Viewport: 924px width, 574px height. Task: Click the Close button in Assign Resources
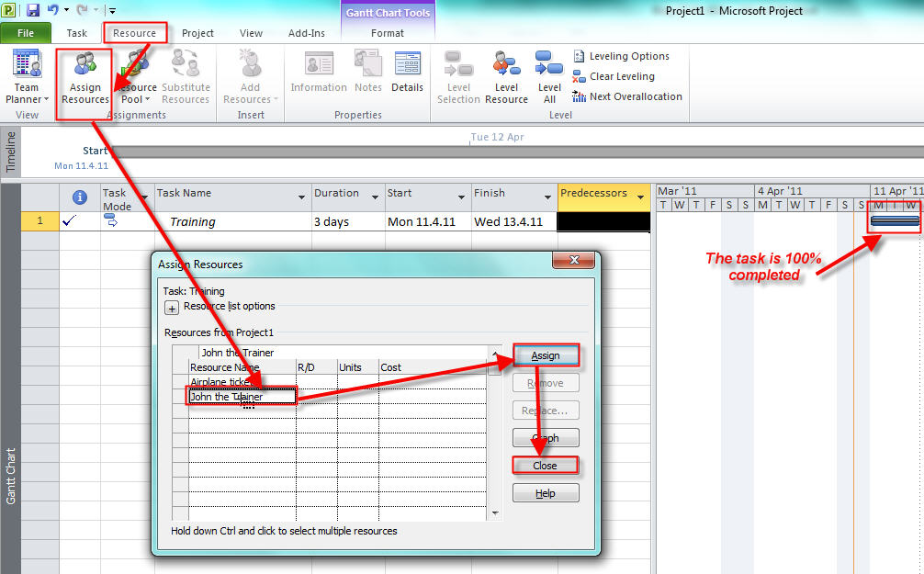click(545, 466)
